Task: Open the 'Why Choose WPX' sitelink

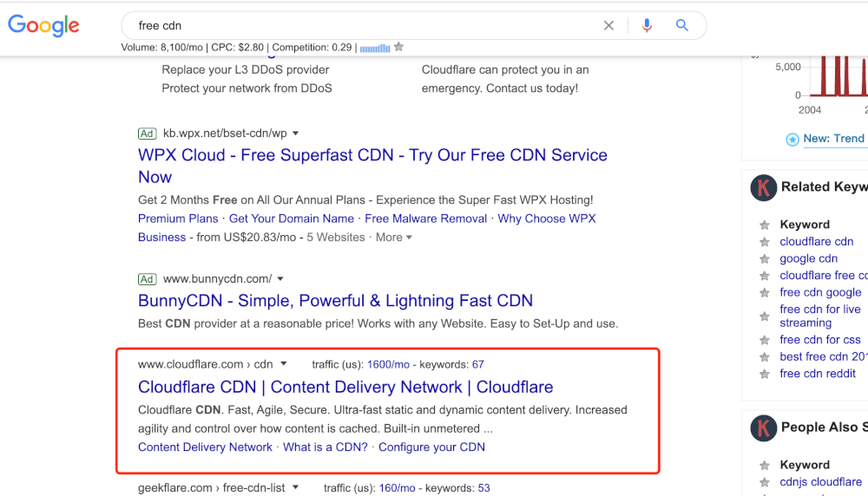Action: pos(547,219)
